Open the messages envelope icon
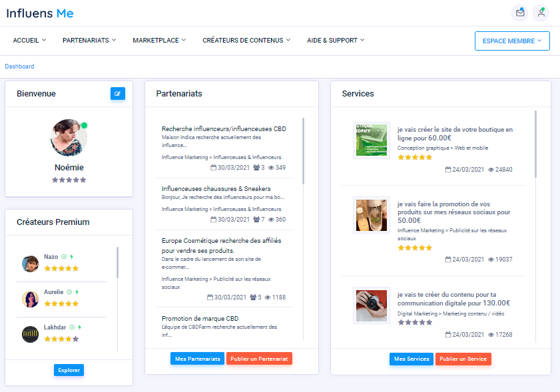Image resolution: width=560 pixels, height=392 pixels. click(x=519, y=13)
